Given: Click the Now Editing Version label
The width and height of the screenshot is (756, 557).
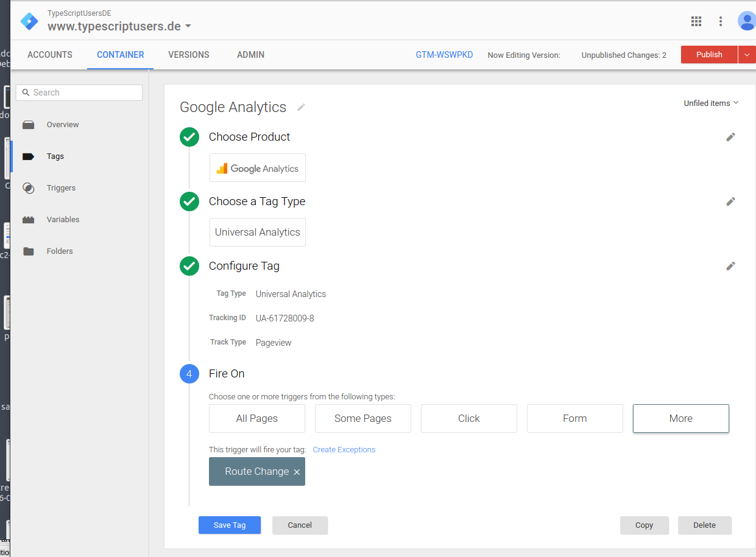Looking at the screenshot, I should click(x=524, y=55).
